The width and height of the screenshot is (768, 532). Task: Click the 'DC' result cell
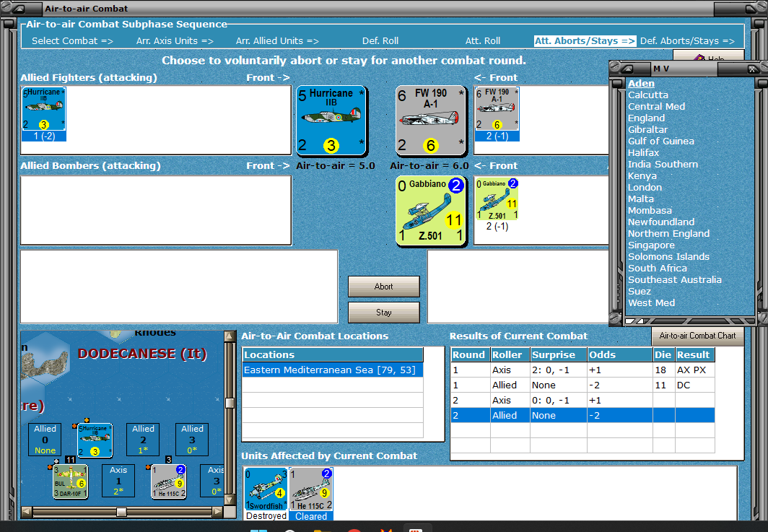coord(694,385)
